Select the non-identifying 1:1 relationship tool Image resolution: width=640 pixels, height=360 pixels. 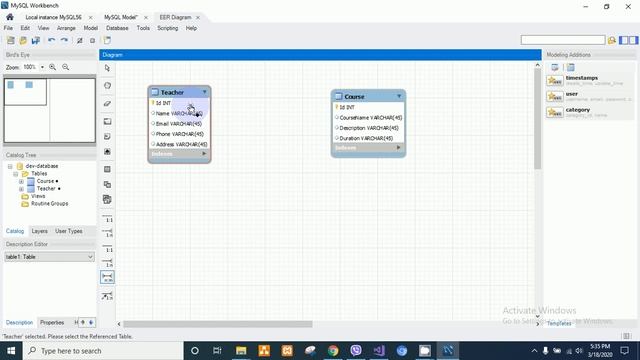[107, 218]
